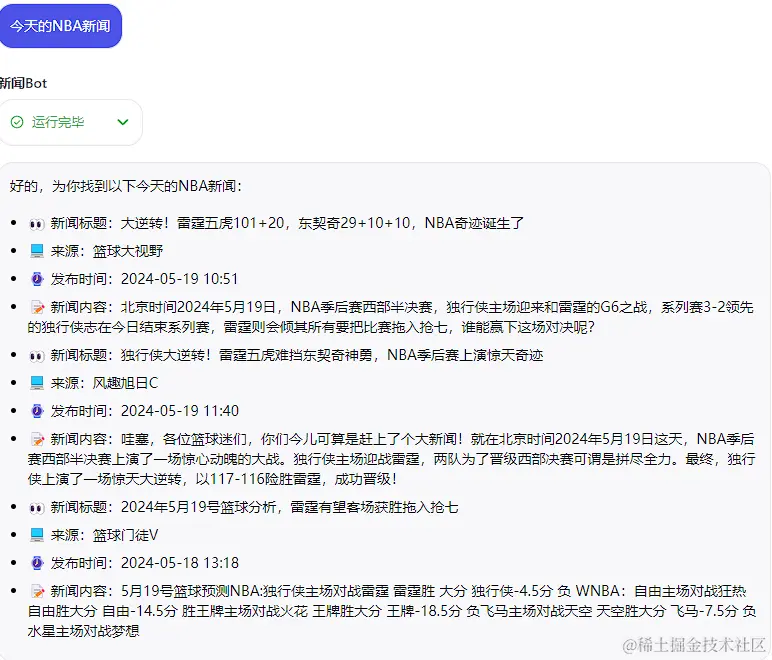Click the memo icon before 哇塞 content
The image size is (772, 660).
(37, 440)
